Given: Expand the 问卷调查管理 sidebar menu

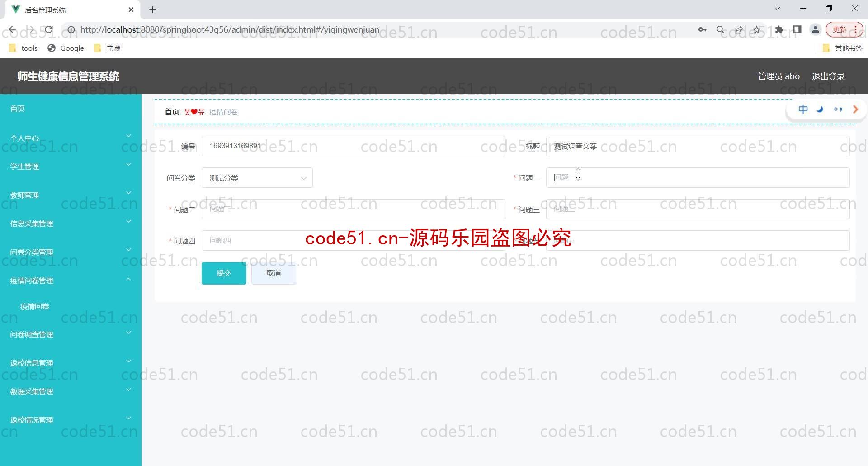Looking at the screenshot, I should point(71,334).
